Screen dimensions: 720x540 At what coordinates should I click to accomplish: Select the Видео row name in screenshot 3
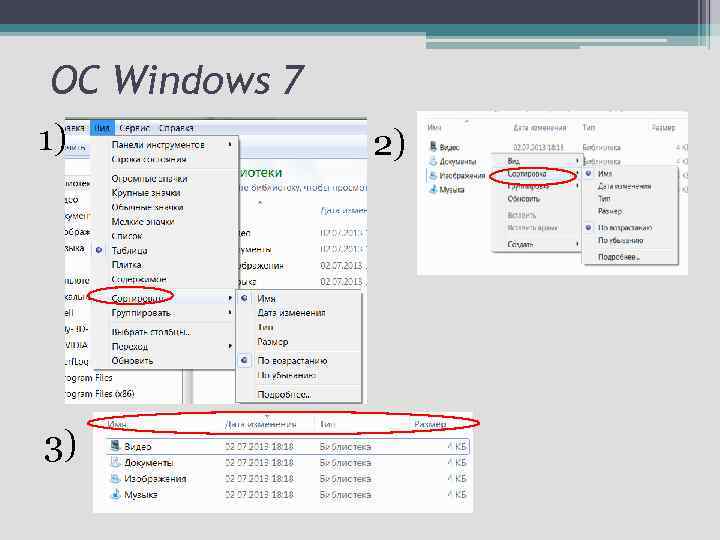click(138, 446)
